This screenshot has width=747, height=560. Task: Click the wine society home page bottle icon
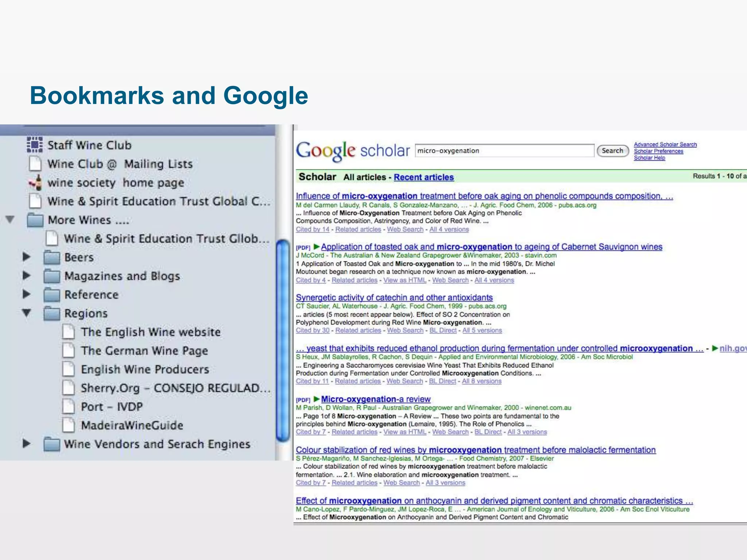tap(35, 182)
